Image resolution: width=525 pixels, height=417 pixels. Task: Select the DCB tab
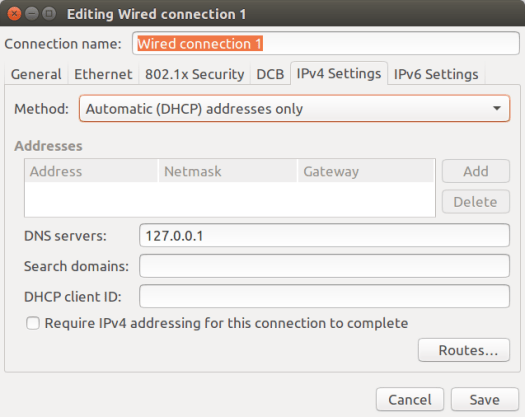270,74
